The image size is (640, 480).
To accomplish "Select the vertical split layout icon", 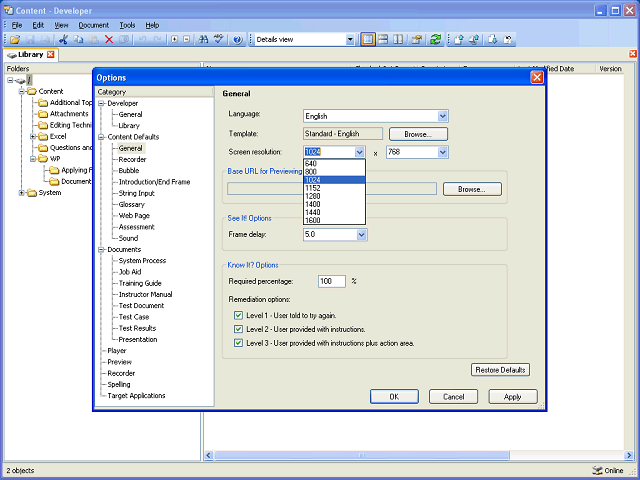I will click(398, 40).
